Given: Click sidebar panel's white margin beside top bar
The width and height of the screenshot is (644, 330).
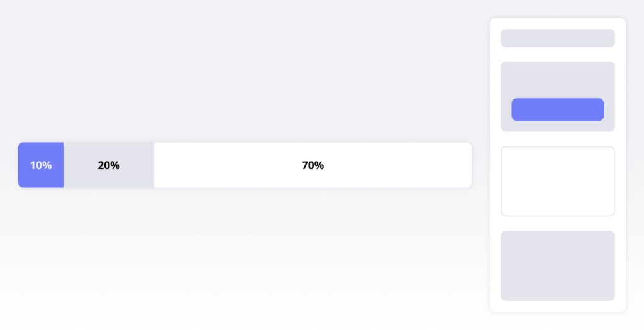Looking at the screenshot, I should 496,38.
